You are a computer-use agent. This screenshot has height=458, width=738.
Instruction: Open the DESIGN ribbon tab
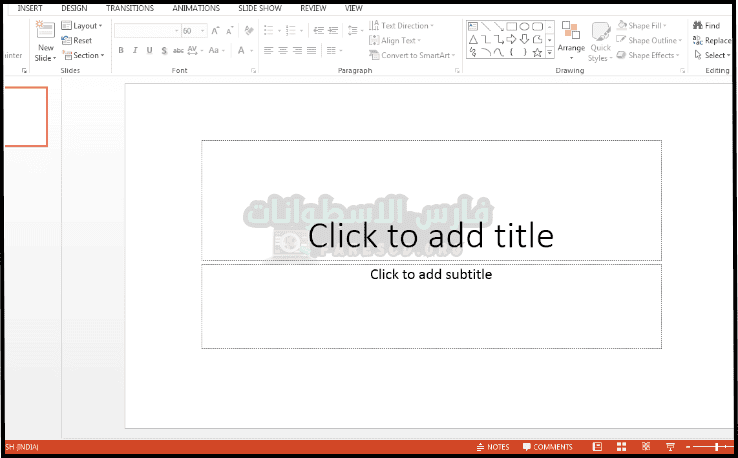point(74,8)
